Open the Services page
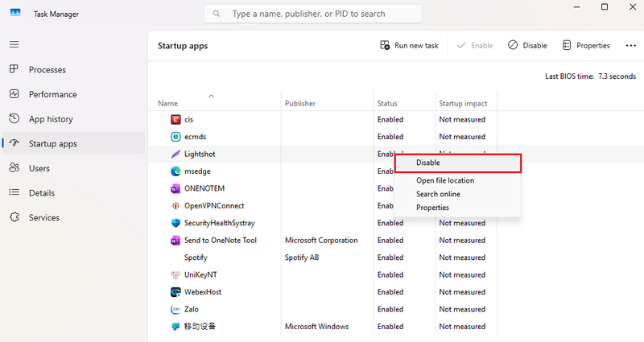This screenshot has height=342, width=644. [x=73, y=217]
